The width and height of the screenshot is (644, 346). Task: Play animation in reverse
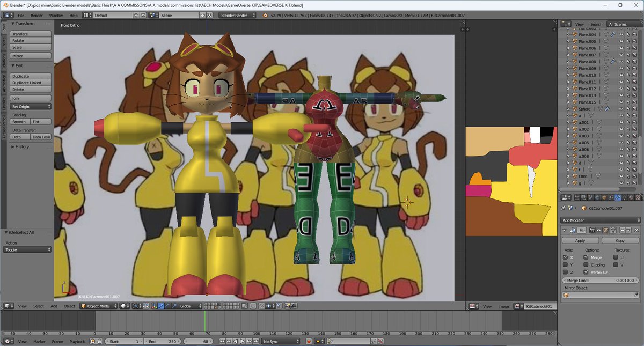[x=235, y=341]
